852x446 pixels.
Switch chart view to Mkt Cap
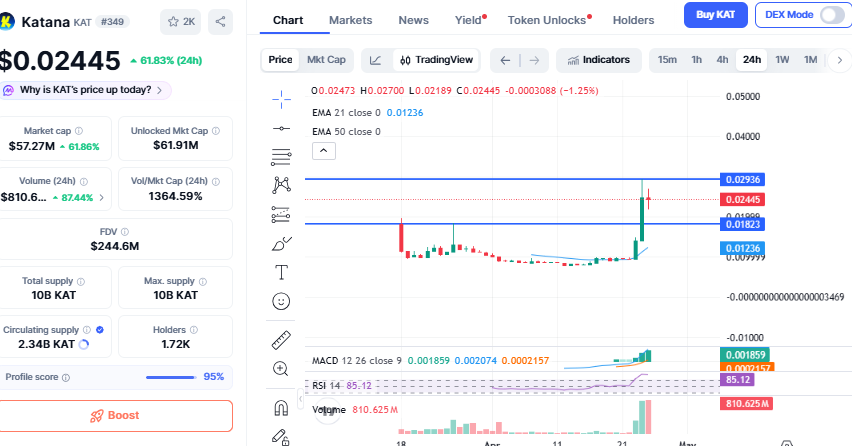click(x=326, y=60)
